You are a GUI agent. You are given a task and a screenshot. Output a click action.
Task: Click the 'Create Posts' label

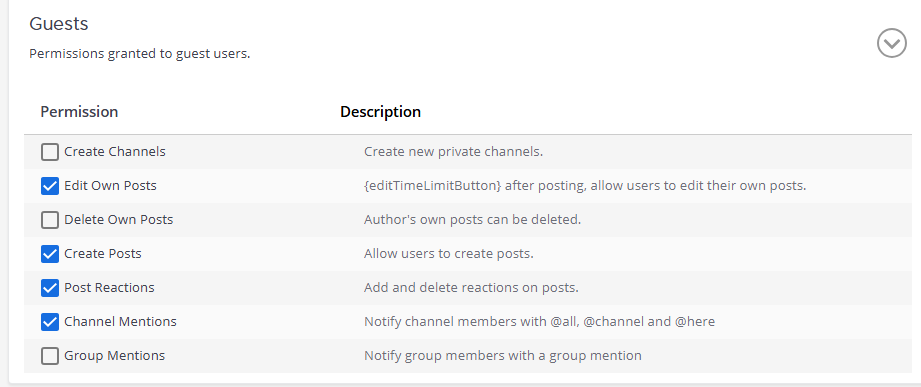103,254
